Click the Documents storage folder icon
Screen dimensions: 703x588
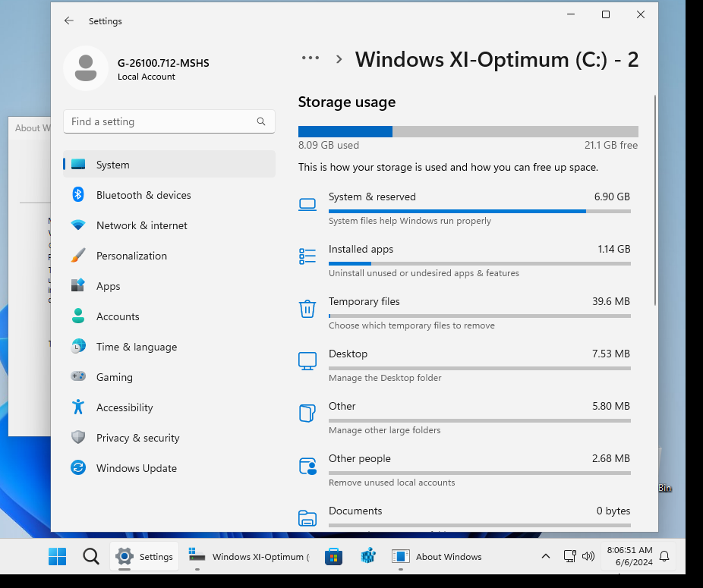[x=307, y=518]
